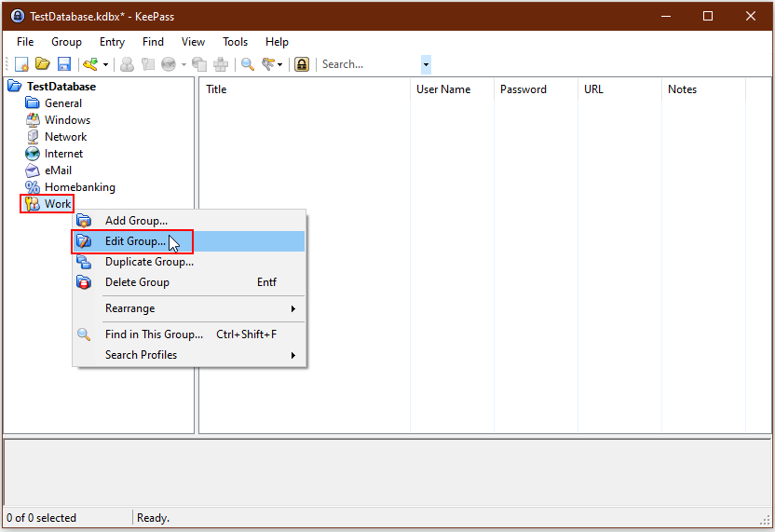Image resolution: width=775 pixels, height=532 pixels.
Task: Open the Help menu
Action: pos(277,42)
